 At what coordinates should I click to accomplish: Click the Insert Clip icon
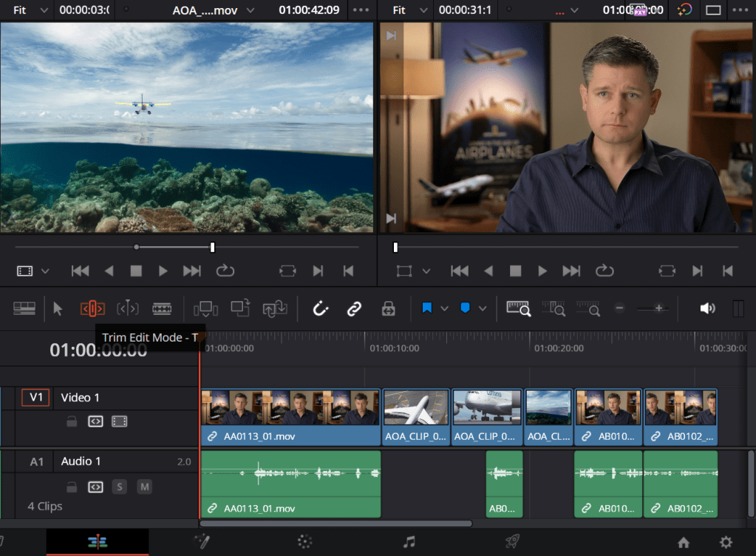tap(205, 309)
